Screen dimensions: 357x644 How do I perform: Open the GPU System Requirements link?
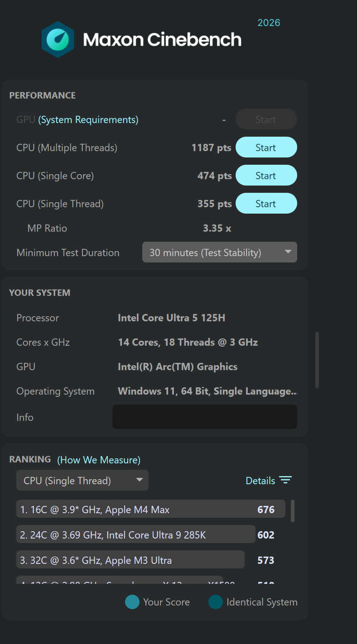coord(88,119)
